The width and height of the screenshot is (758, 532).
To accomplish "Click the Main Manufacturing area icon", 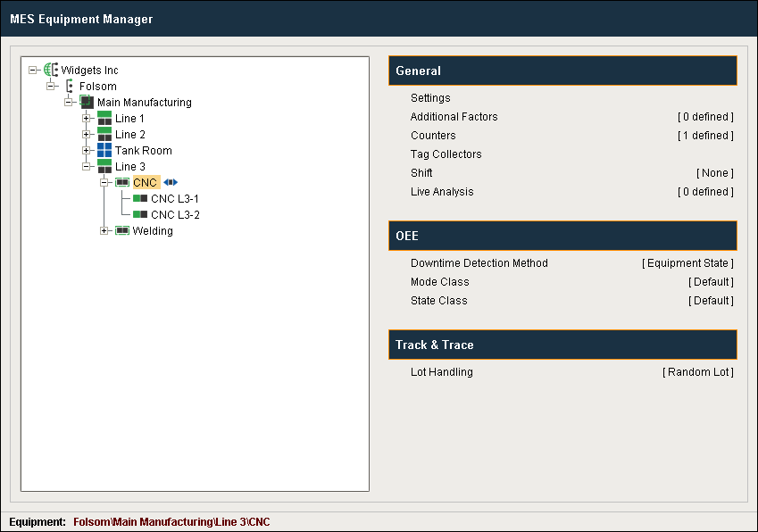I will click(x=87, y=103).
